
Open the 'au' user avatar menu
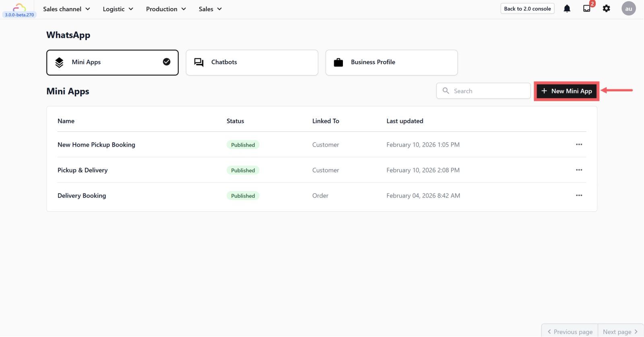(629, 8)
